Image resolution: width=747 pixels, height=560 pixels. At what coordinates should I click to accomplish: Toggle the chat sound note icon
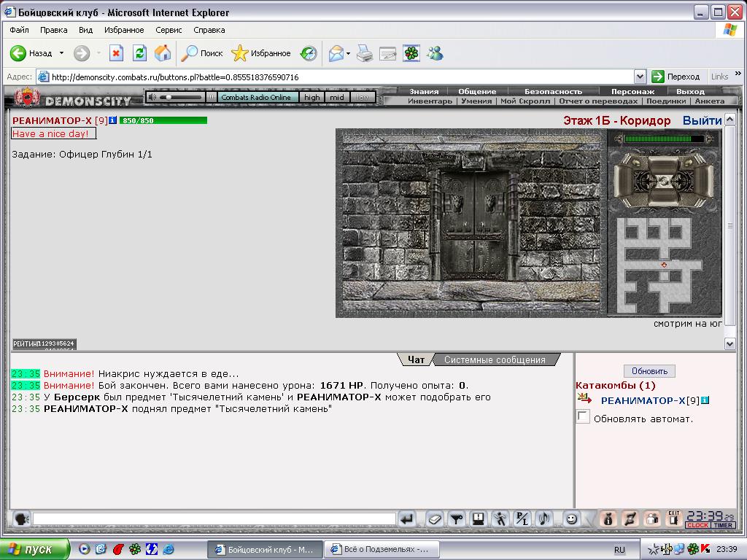[x=544, y=518]
